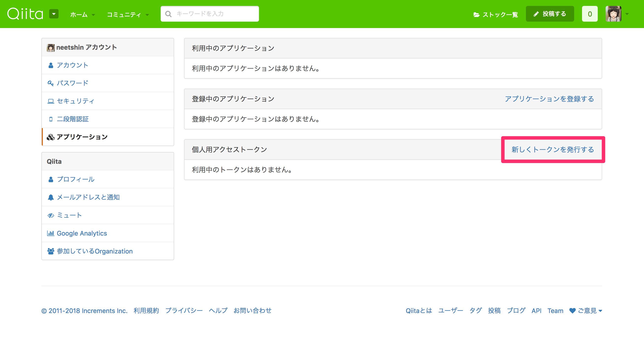The image size is (644, 360).
Task: Click 新しくトークンを発行する button
Action: (552, 150)
